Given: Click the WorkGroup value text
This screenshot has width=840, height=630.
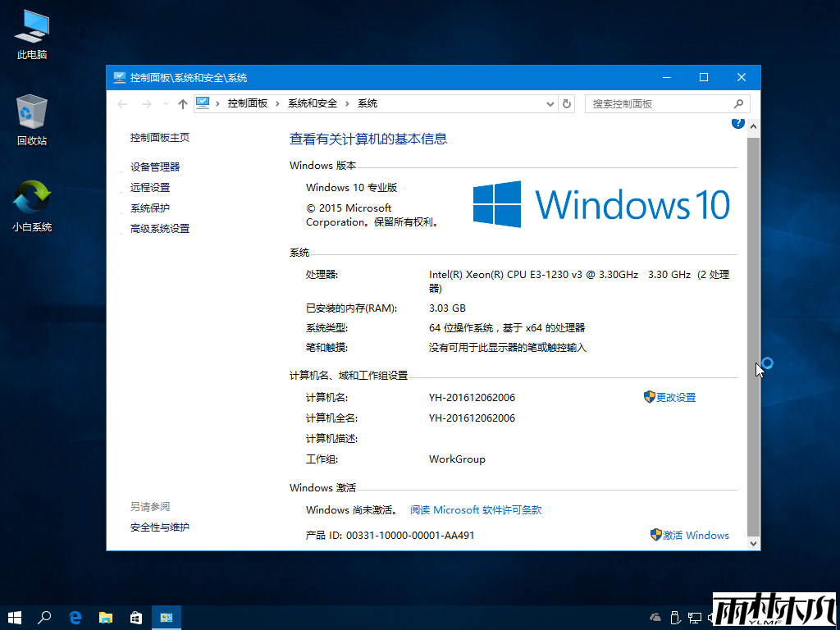Looking at the screenshot, I should (x=457, y=459).
